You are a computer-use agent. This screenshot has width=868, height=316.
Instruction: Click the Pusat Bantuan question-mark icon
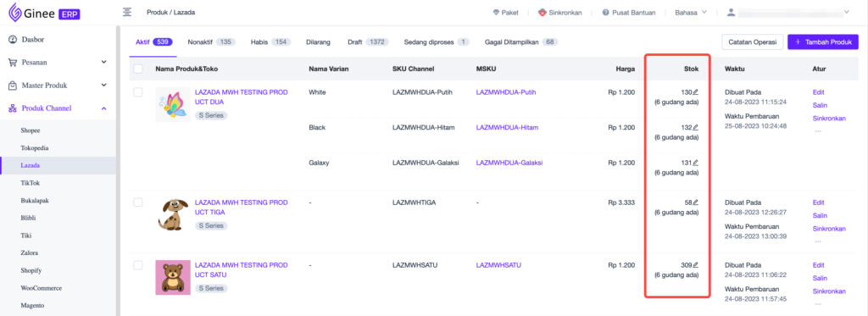[605, 13]
